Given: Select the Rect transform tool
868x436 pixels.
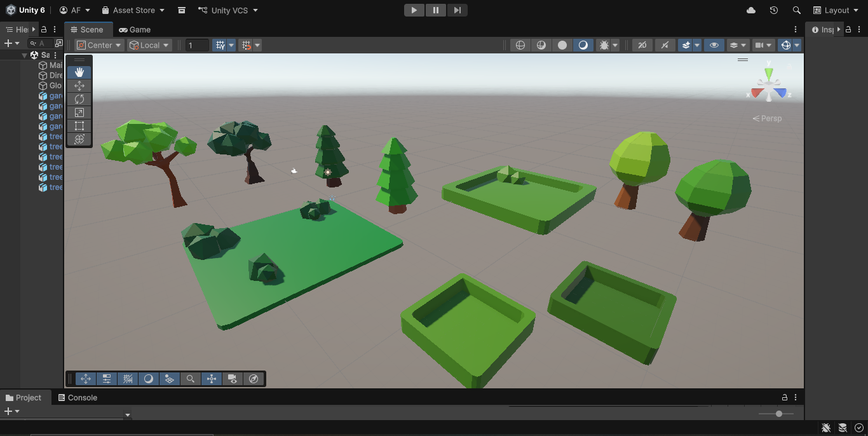Looking at the screenshot, I should [79, 126].
